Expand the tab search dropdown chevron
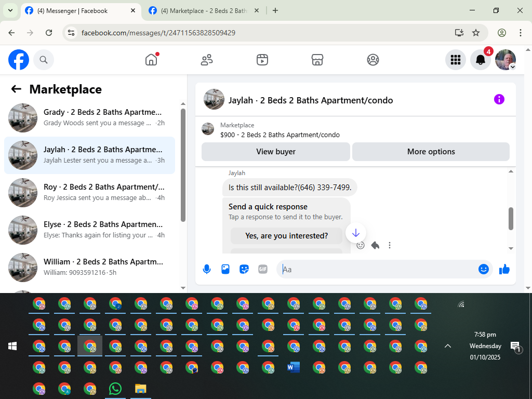 (x=10, y=10)
